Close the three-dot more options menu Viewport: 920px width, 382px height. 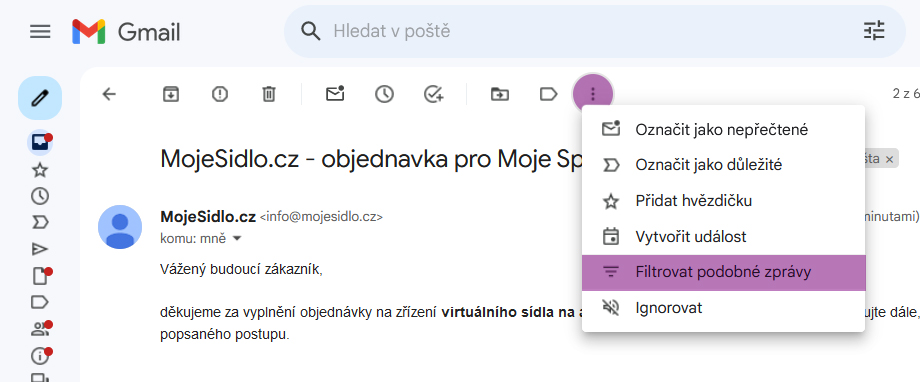593,94
